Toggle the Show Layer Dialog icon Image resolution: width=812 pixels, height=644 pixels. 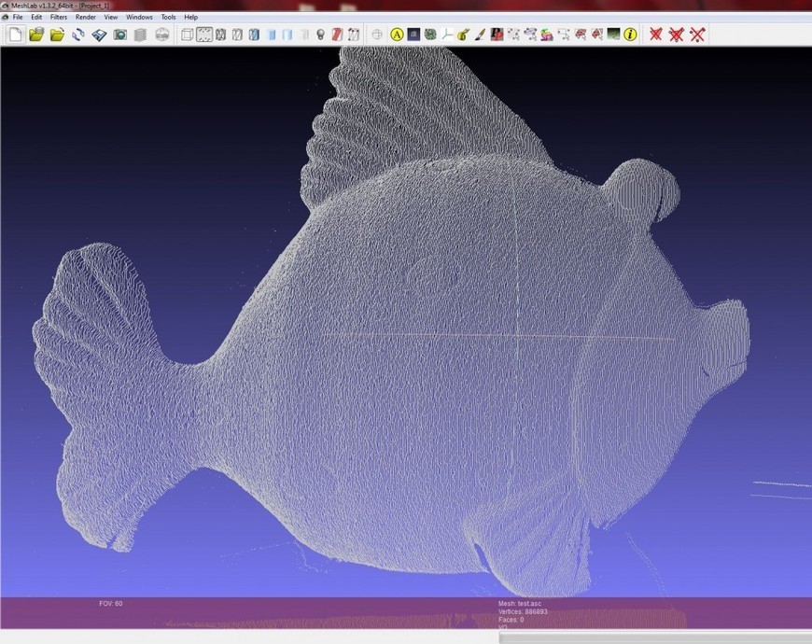coord(140,35)
